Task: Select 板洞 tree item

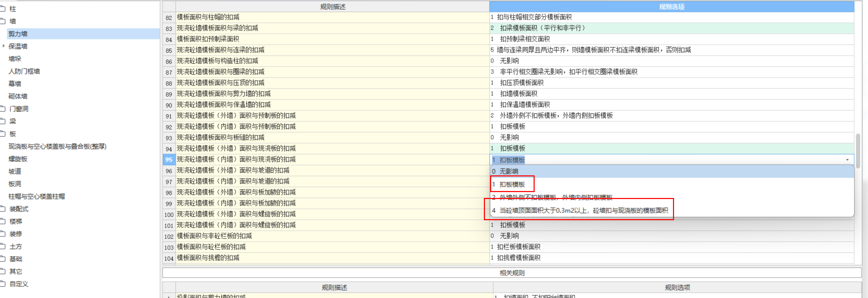Action: (x=15, y=184)
